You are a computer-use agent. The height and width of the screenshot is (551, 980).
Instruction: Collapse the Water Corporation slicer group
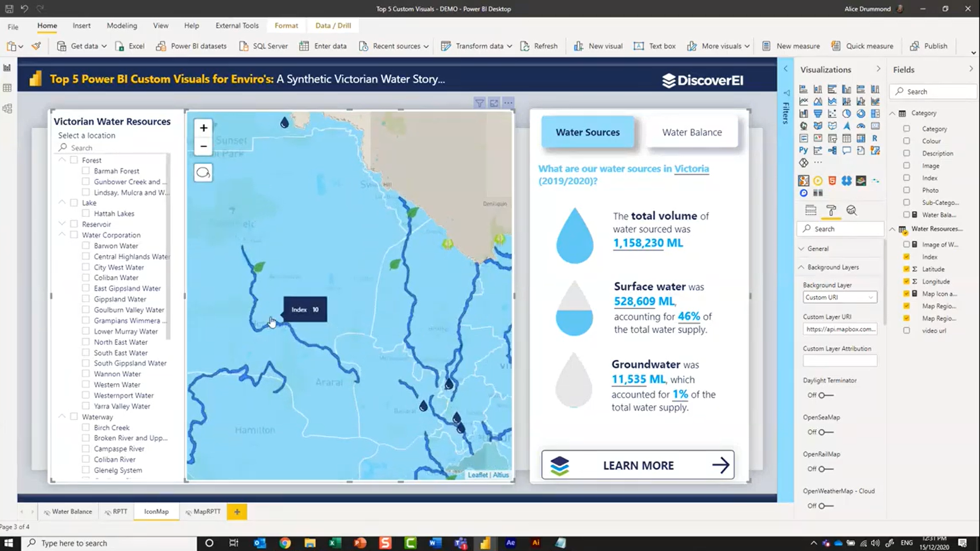point(62,235)
